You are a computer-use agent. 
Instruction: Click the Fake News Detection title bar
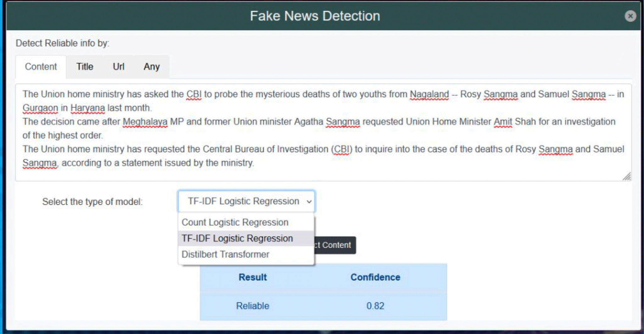tap(315, 15)
